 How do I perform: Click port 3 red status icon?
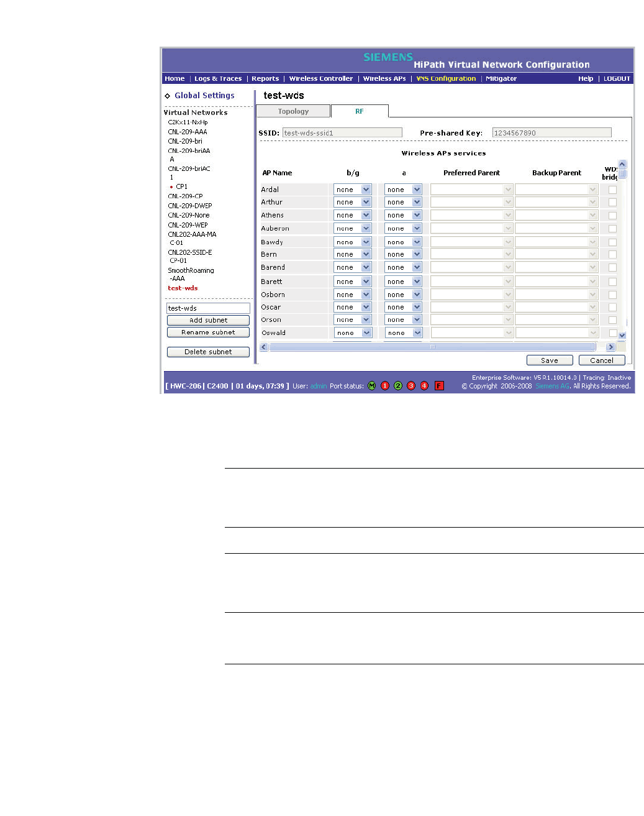[411, 386]
